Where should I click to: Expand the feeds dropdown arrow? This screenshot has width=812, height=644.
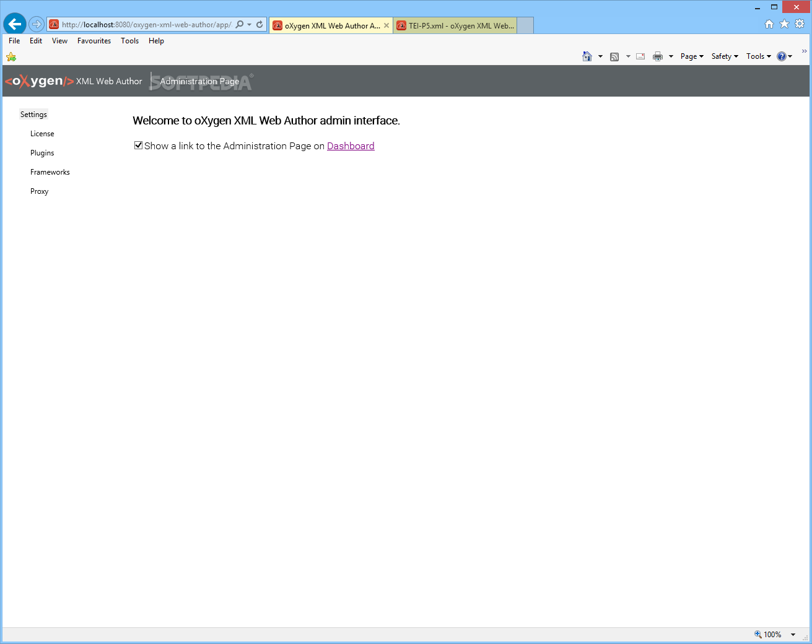click(x=628, y=56)
